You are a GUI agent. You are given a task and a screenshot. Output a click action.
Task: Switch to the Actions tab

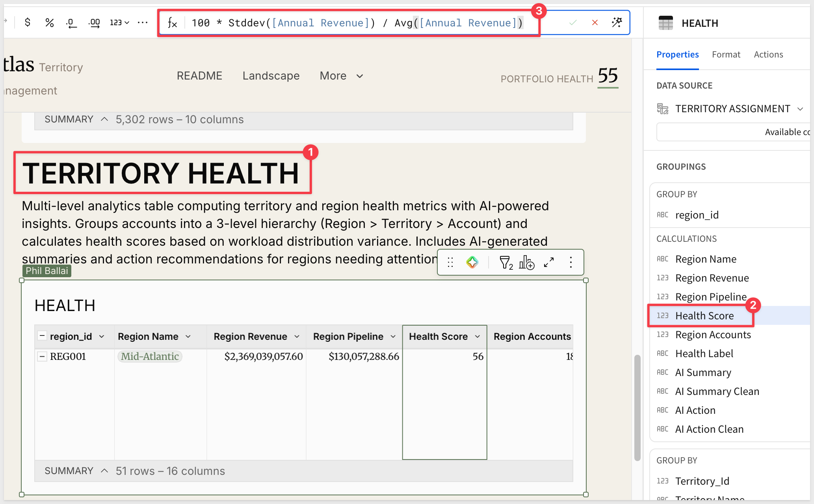point(768,54)
